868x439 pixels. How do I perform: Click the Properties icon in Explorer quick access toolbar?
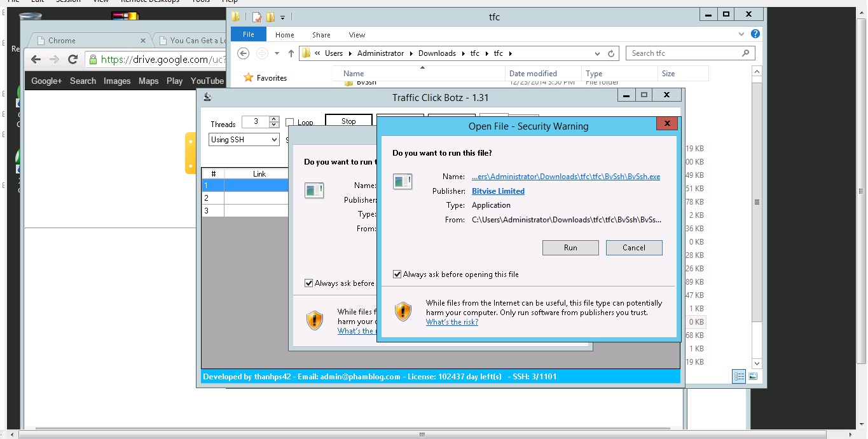coord(256,17)
